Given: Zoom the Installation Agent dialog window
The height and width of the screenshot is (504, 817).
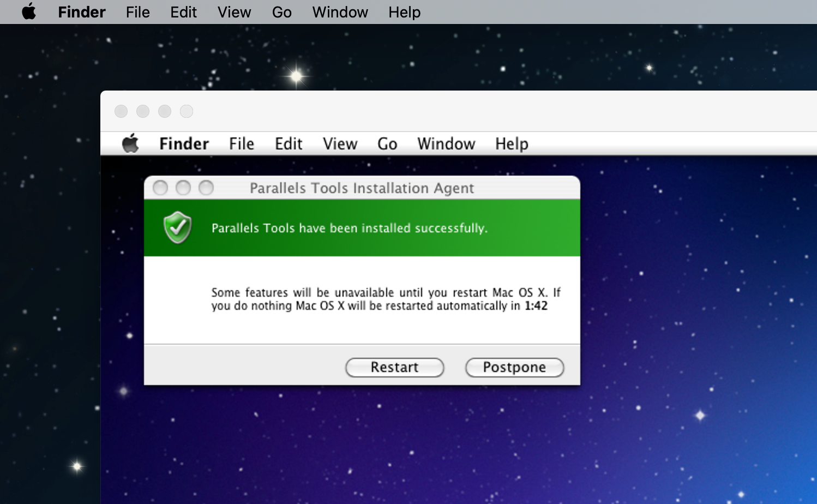Looking at the screenshot, I should (206, 188).
